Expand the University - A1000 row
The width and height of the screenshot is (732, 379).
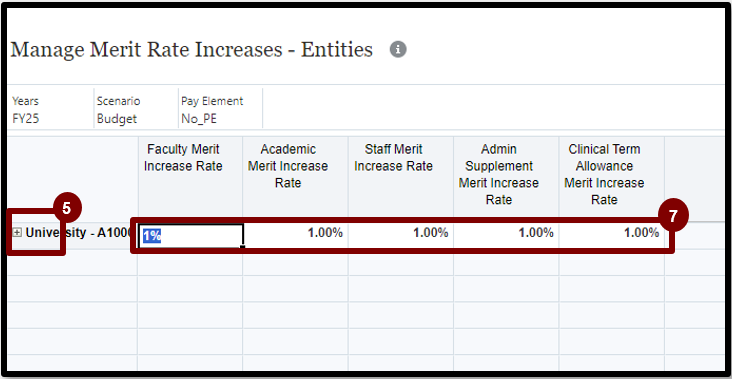17,232
